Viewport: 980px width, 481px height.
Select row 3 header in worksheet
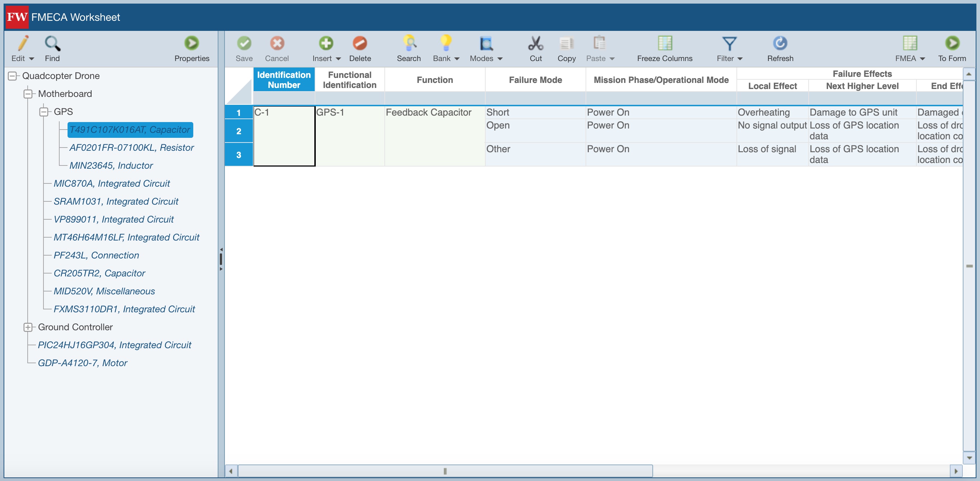(x=239, y=155)
